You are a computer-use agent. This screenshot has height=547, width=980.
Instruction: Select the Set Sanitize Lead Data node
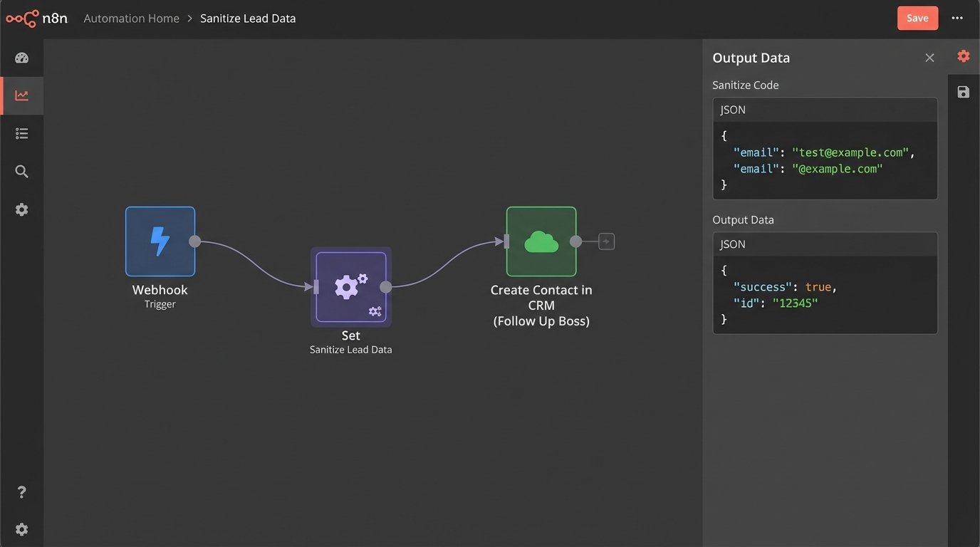point(350,287)
